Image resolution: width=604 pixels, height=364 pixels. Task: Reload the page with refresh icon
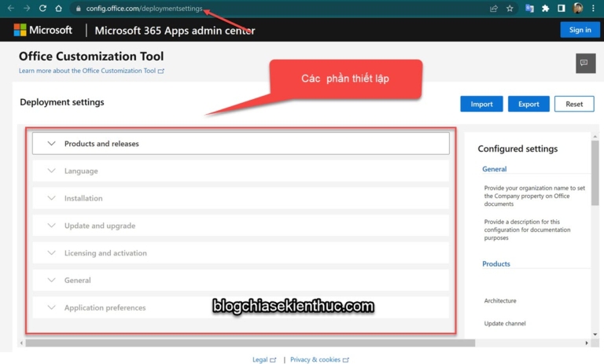pyautogui.click(x=42, y=8)
